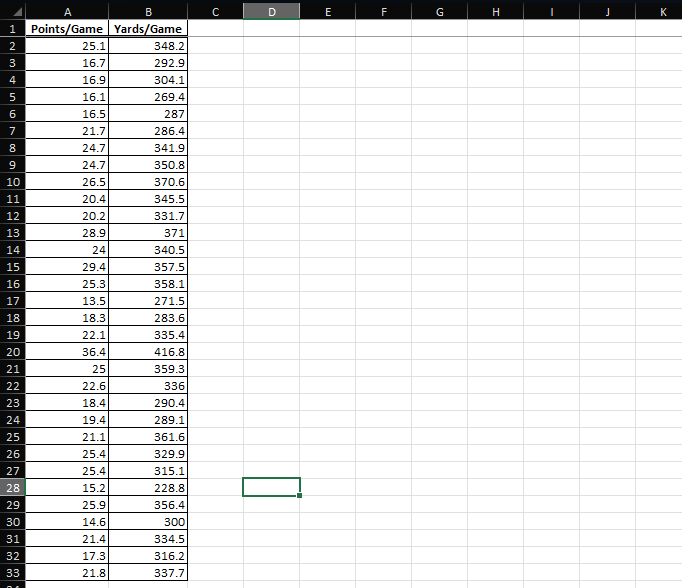Click cell containing 22.1
Image resolution: width=682 pixels, height=588 pixels.
(x=67, y=334)
